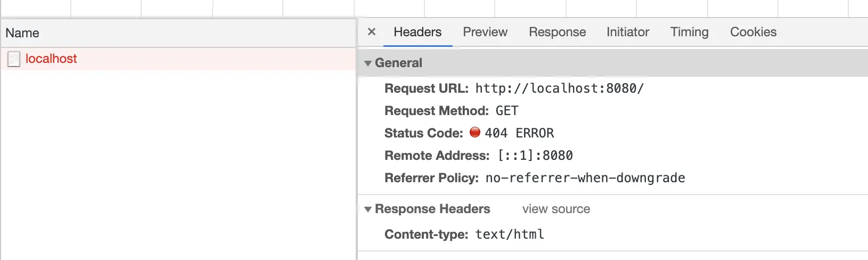Viewport: 868px width, 260px height.
Task: Select the Initiator tab
Action: click(628, 32)
